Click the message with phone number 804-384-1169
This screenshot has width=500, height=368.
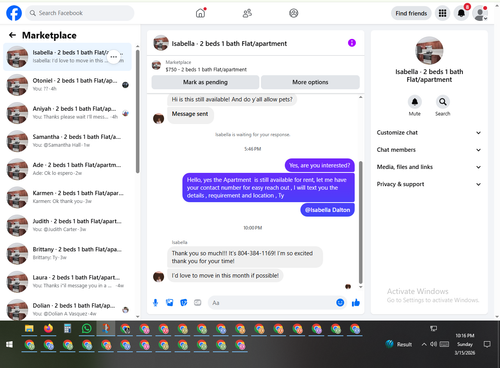pos(245,257)
